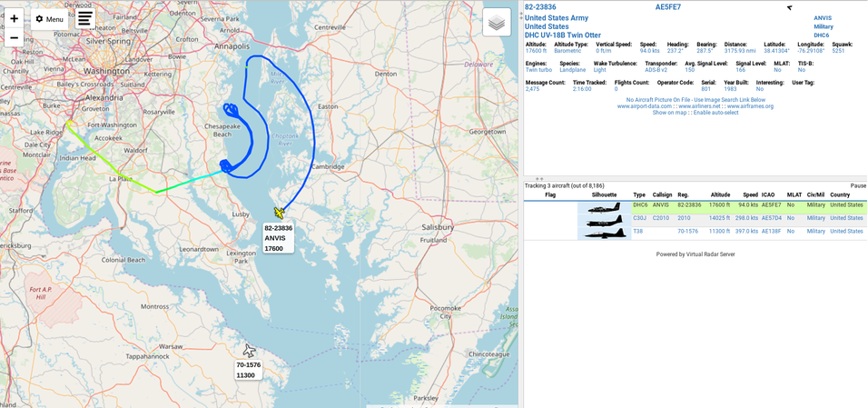Click AE5FE7 ICAO heading in details
The image size is (868, 408).
pyautogui.click(x=668, y=8)
